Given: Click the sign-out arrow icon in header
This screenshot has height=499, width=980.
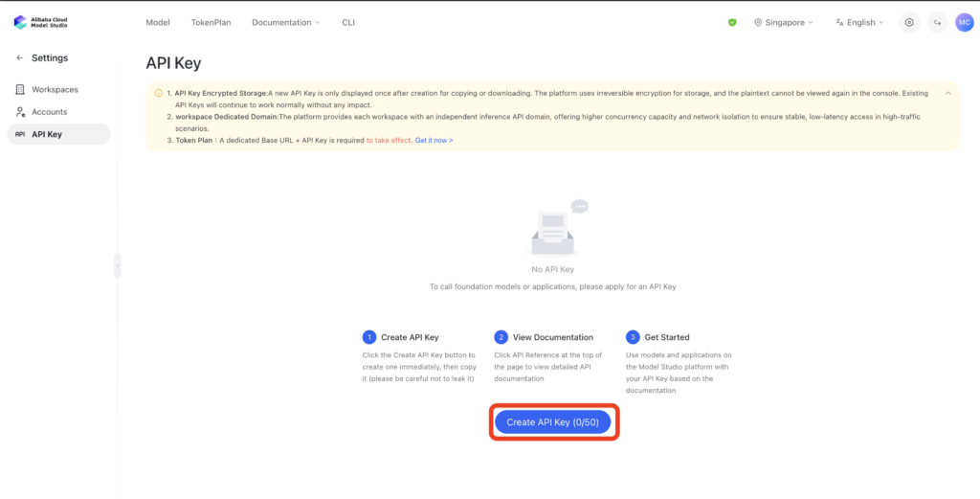Looking at the screenshot, I should coord(938,23).
